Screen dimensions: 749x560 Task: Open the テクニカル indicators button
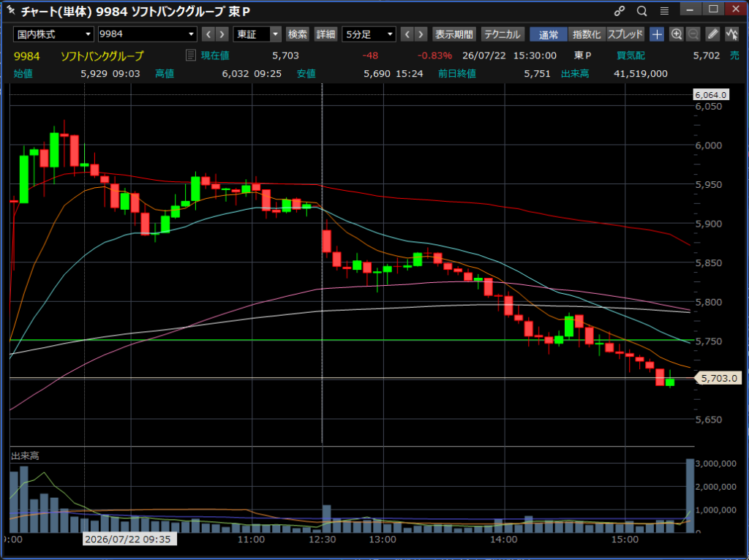502,34
